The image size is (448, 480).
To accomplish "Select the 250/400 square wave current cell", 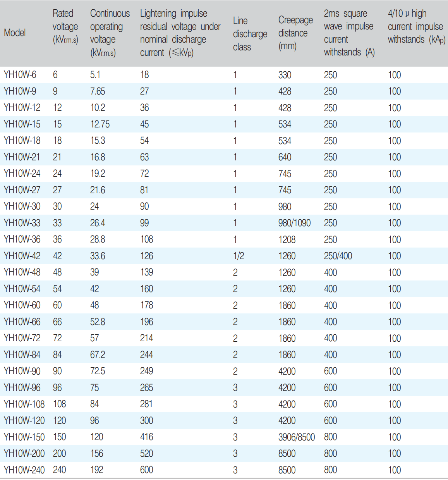I will click(x=338, y=256).
